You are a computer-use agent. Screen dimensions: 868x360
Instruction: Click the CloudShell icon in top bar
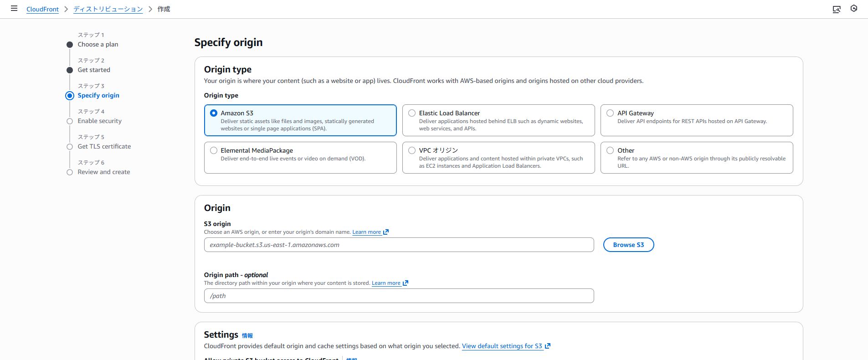click(x=836, y=9)
